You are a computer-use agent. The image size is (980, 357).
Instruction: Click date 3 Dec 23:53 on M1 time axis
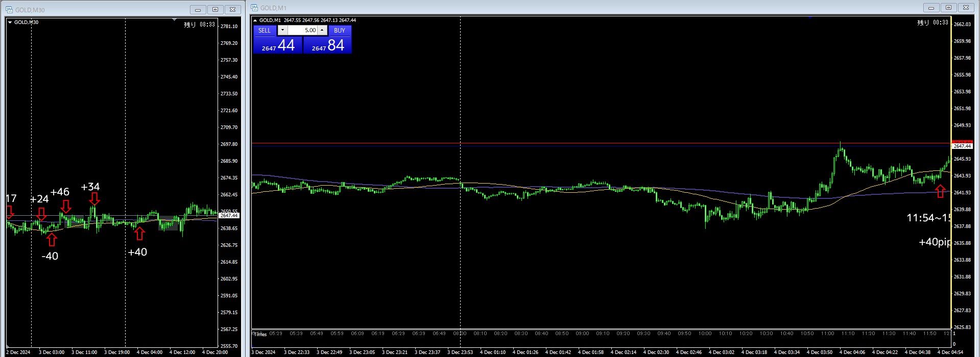click(x=460, y=352)
